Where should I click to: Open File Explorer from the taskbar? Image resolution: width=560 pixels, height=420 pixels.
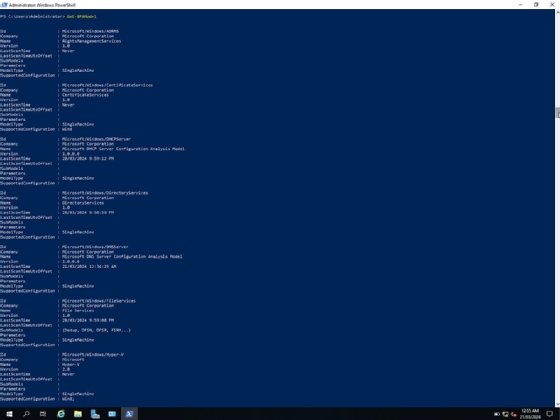point(78,414)
